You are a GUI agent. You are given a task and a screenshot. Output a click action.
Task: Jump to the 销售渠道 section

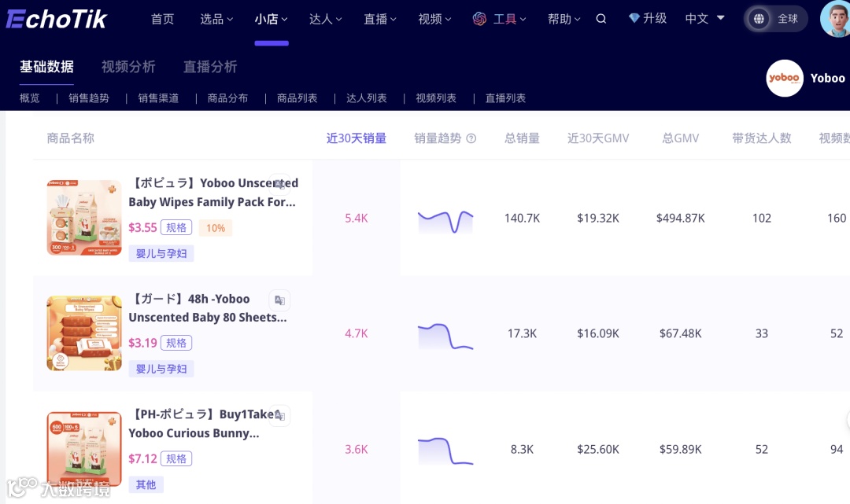(x=158, y=98)
